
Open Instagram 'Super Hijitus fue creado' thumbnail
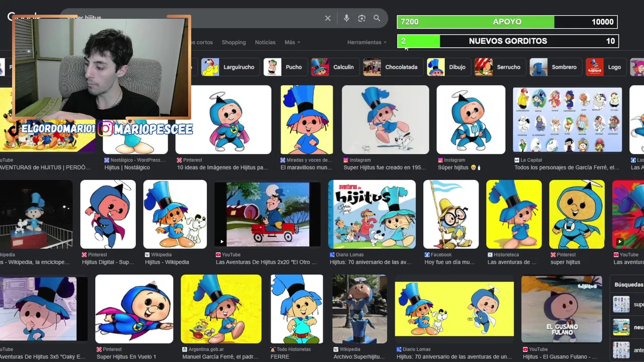pyautogui.click(x=385, y=120)
